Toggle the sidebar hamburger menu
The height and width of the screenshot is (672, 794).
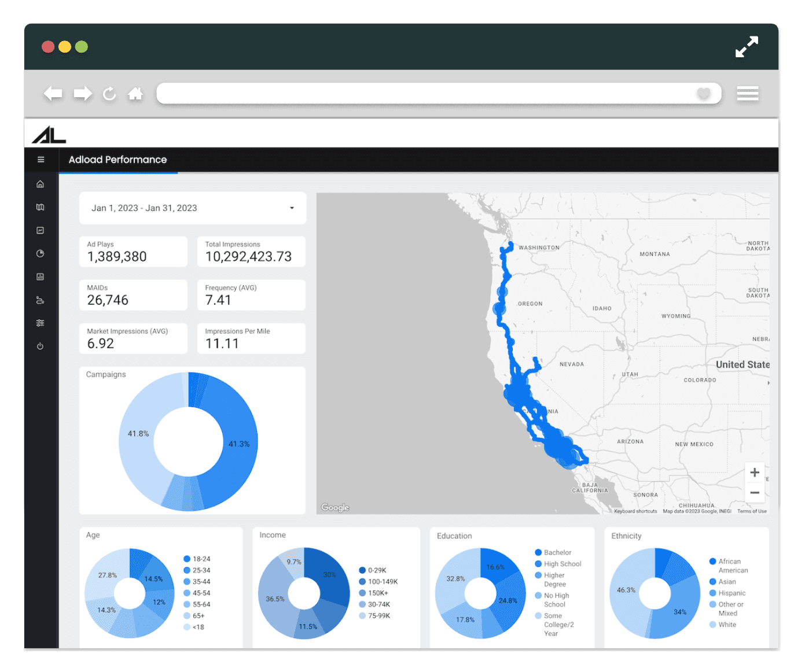coord(41,160)
